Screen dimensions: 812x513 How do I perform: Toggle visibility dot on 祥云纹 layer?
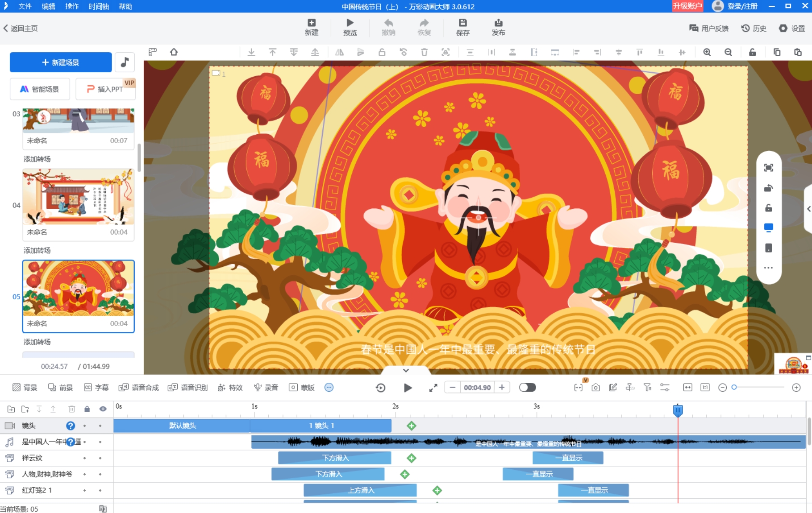coord(100,458)
